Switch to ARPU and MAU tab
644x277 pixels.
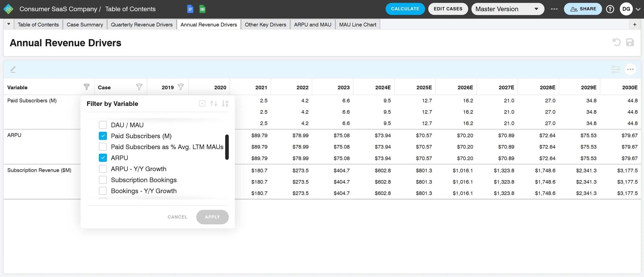pos(312,25)
